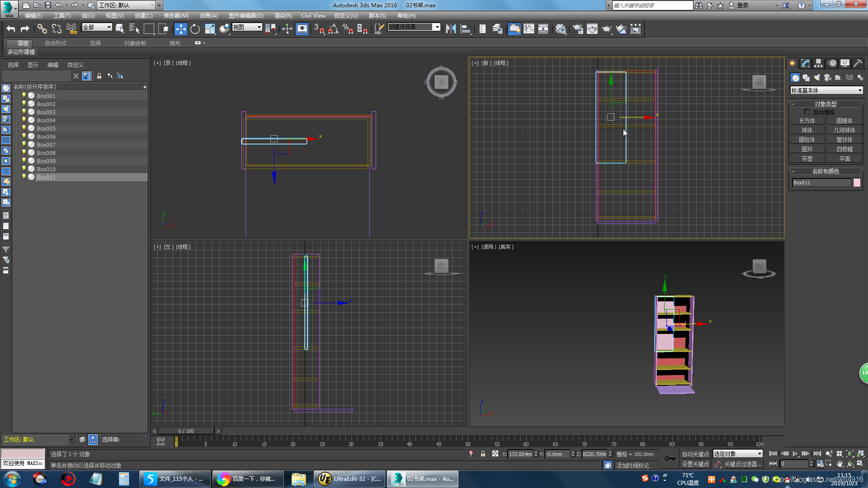
Task: Activate the Select Object cursor tool
Action: [x=120, y=29]
